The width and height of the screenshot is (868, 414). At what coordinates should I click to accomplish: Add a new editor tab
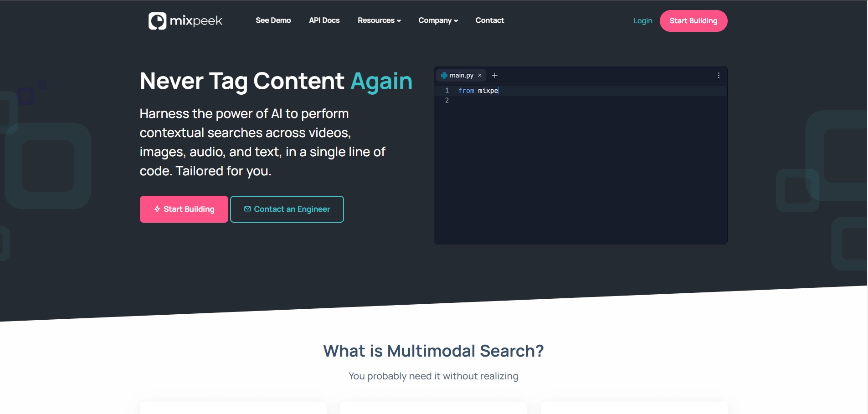click(x=495, y=76)
